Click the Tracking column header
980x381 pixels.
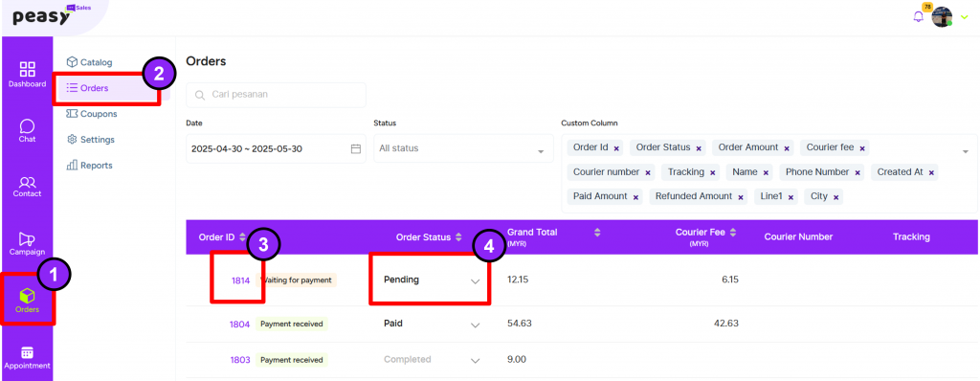pyautogui.click(x=911, y=236)
